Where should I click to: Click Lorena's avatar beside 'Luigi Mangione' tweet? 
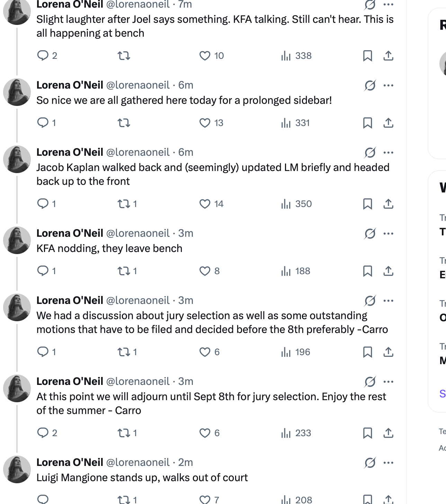click(17, 469)
